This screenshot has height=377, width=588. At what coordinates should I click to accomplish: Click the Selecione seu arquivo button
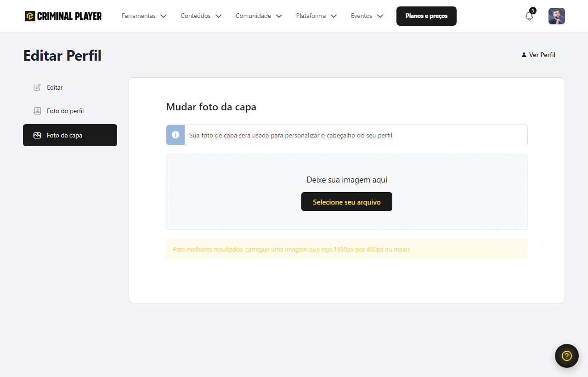coord(347,202)
